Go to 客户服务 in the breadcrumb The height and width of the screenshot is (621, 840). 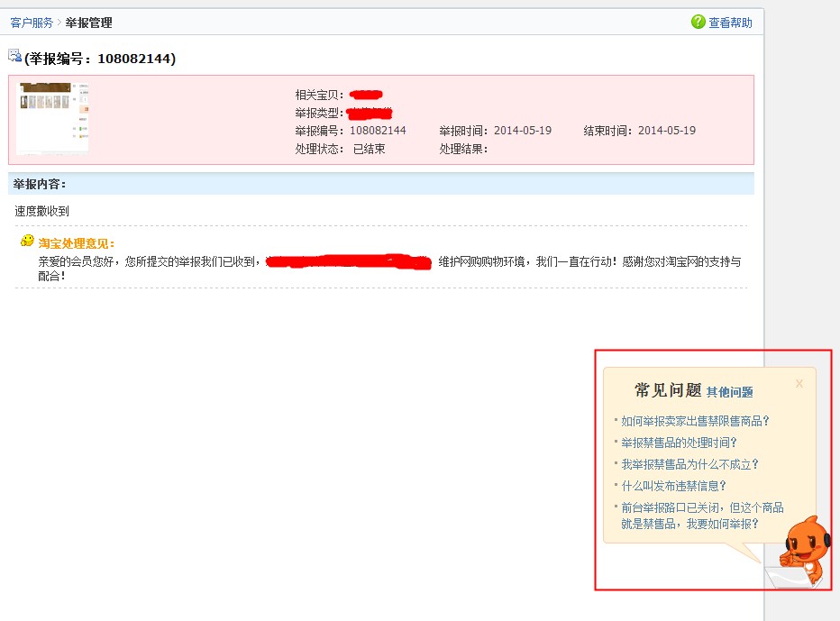[32, 23]
